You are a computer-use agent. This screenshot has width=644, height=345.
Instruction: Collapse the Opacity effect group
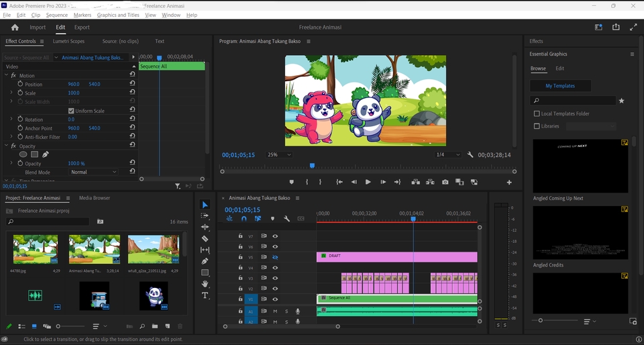pyautogui.click(x=6, y=146)
